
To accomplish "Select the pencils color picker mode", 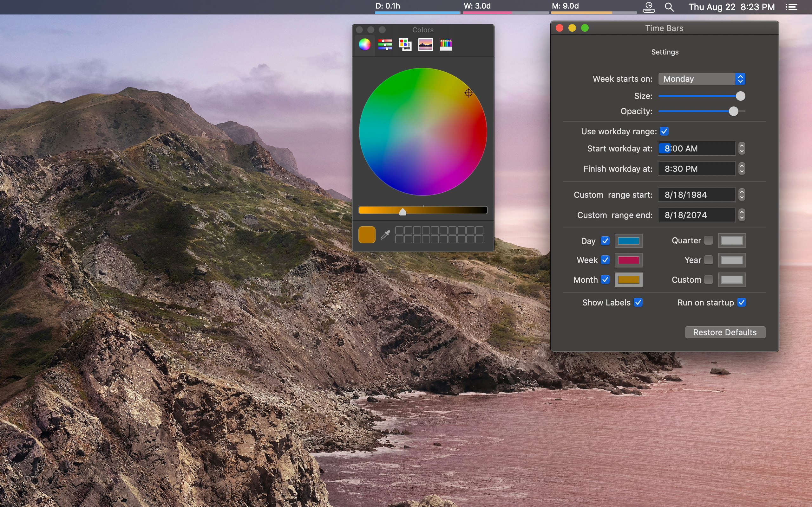I will coord(446,44).
